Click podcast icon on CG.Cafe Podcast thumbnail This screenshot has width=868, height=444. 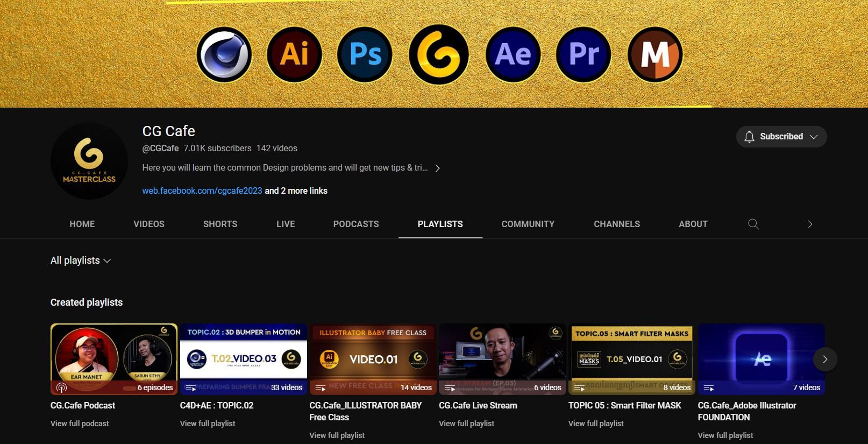(x=61, y=387)
